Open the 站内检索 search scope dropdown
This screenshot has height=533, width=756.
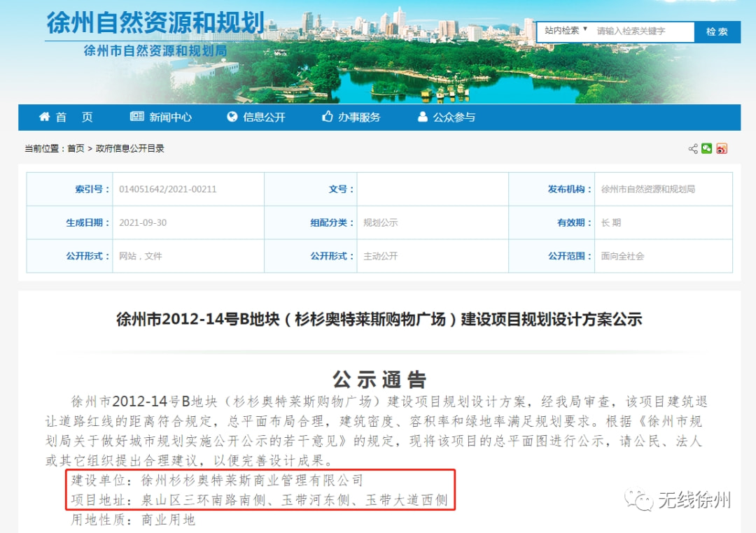tap(566, 31)
